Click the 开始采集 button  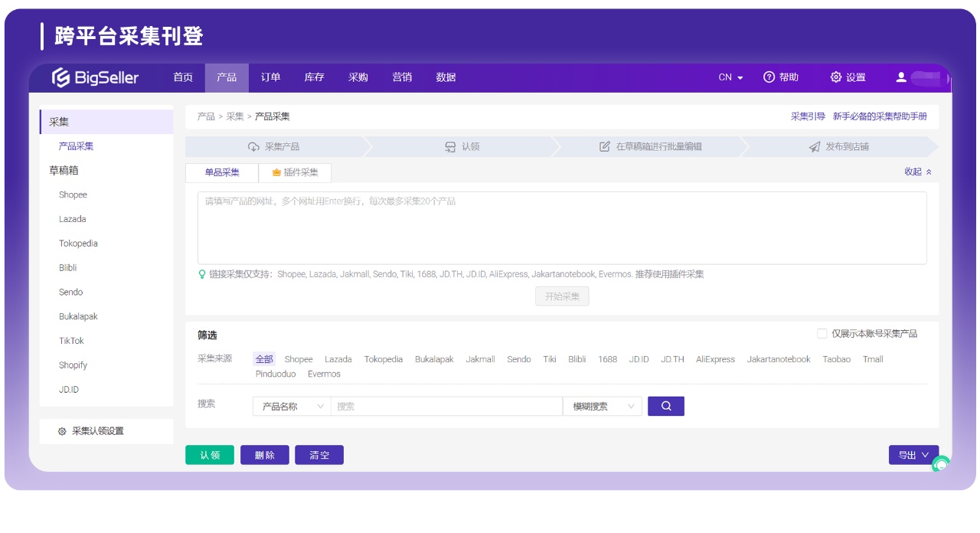click(563, 296)
